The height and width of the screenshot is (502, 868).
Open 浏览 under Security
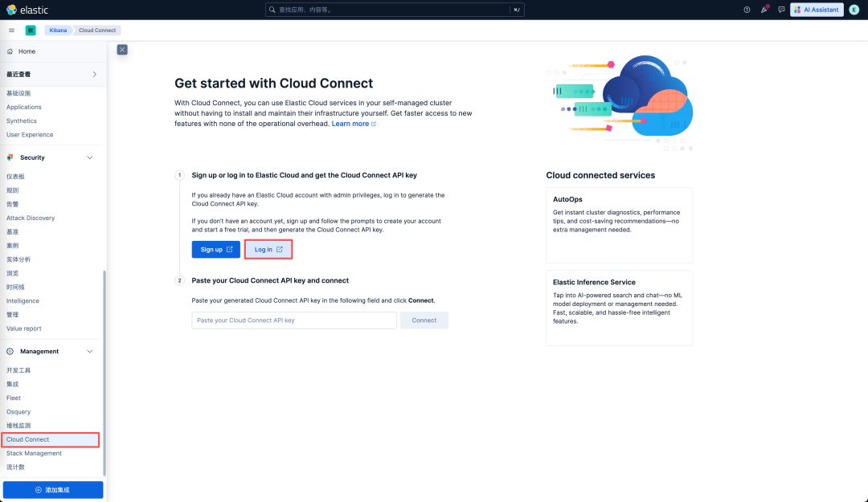tap(12, 273)
